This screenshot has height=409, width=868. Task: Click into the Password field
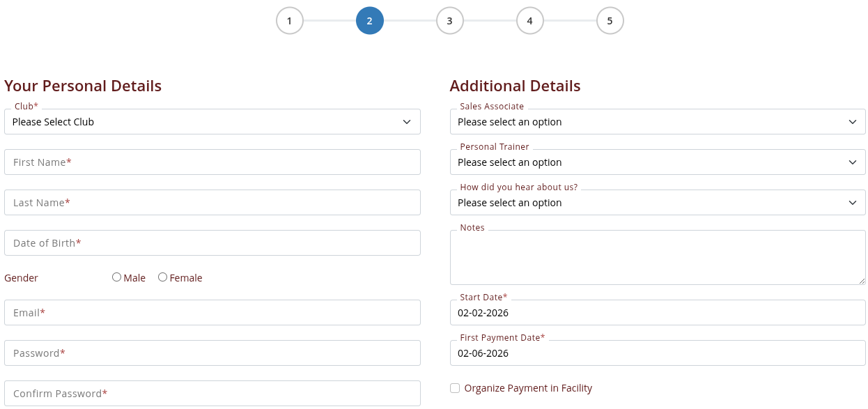point(212,353)
